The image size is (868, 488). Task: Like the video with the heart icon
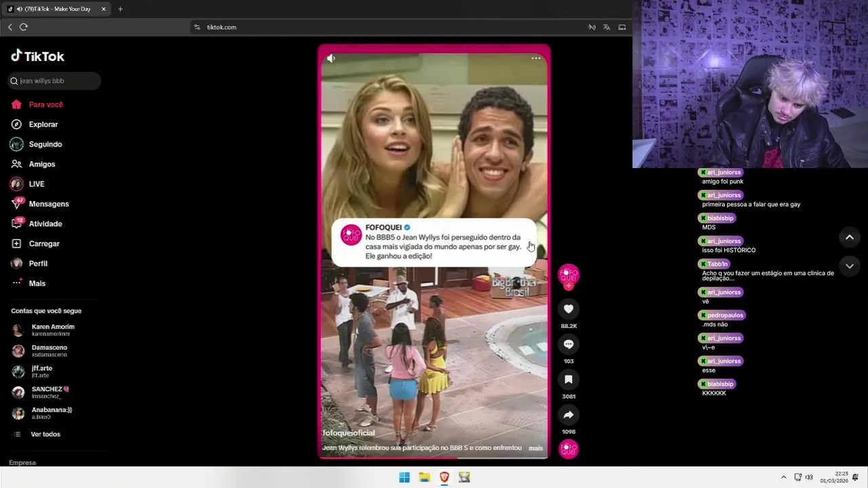pos(568,309)
